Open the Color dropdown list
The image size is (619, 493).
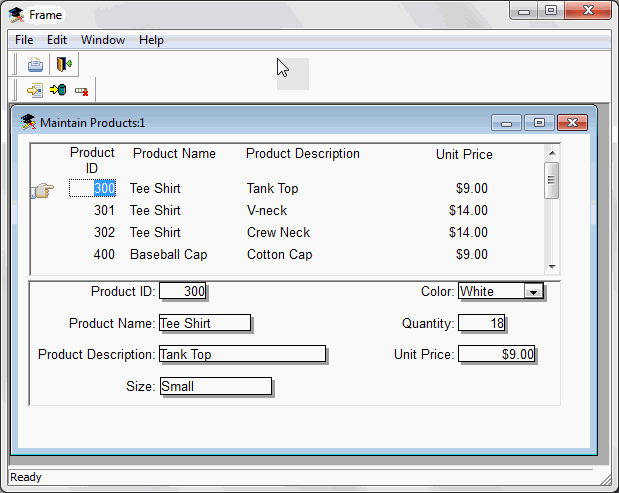(533, 292)
